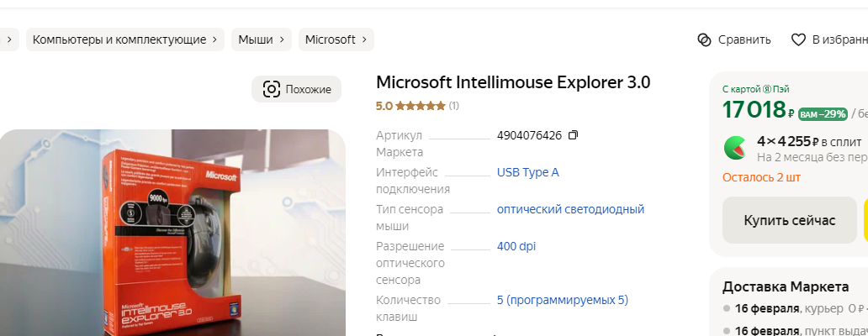The width and height of the screenshot is (868, 336).
Task: Click the Разрешение оптического сенсора label
Action: click(410, 263)
